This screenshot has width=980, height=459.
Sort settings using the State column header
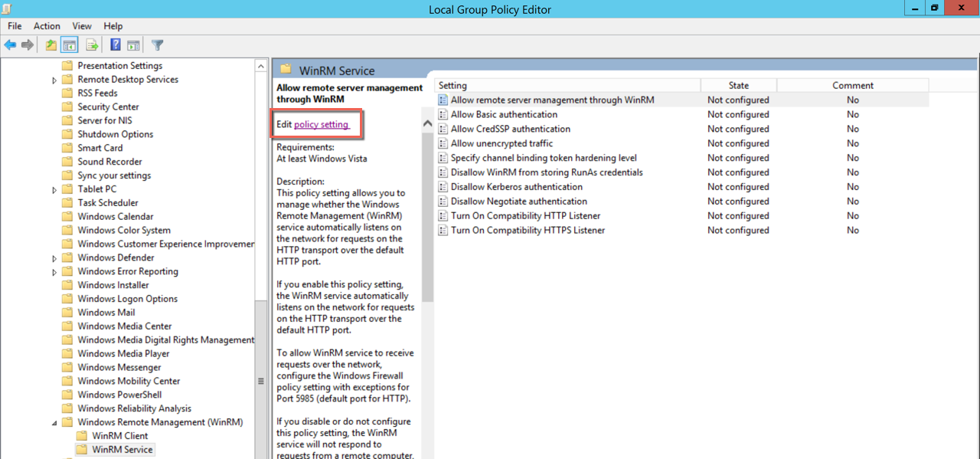click(x=737, y=85)
